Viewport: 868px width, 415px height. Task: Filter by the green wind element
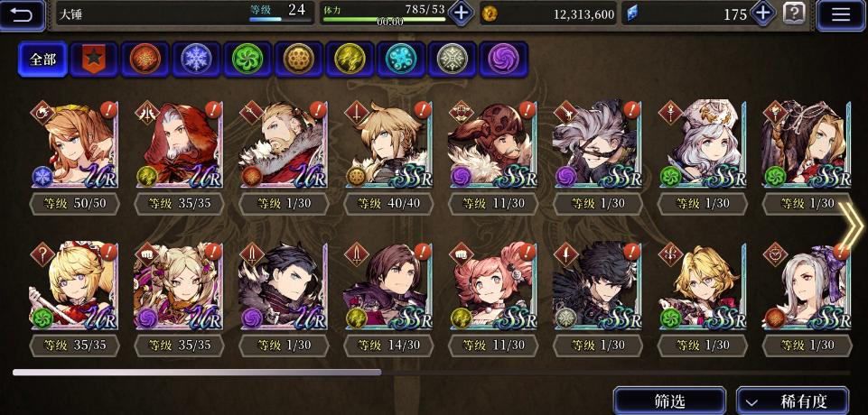coord(247,59)
